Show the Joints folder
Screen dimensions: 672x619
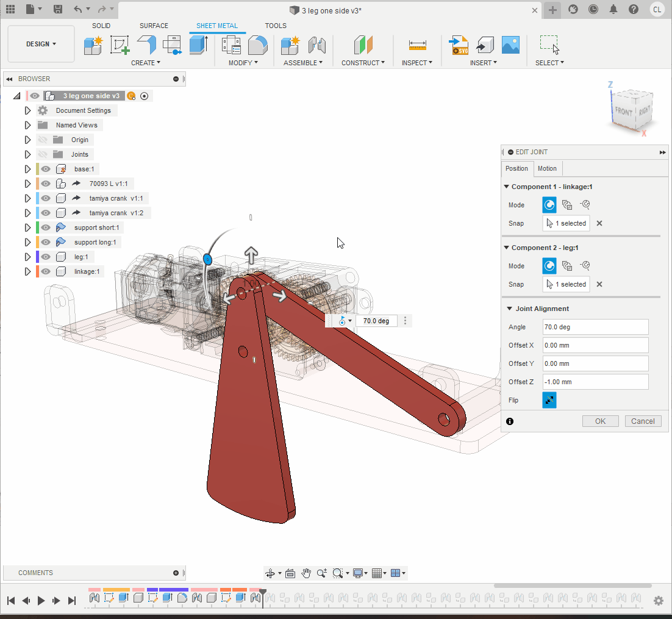(43, 154)
